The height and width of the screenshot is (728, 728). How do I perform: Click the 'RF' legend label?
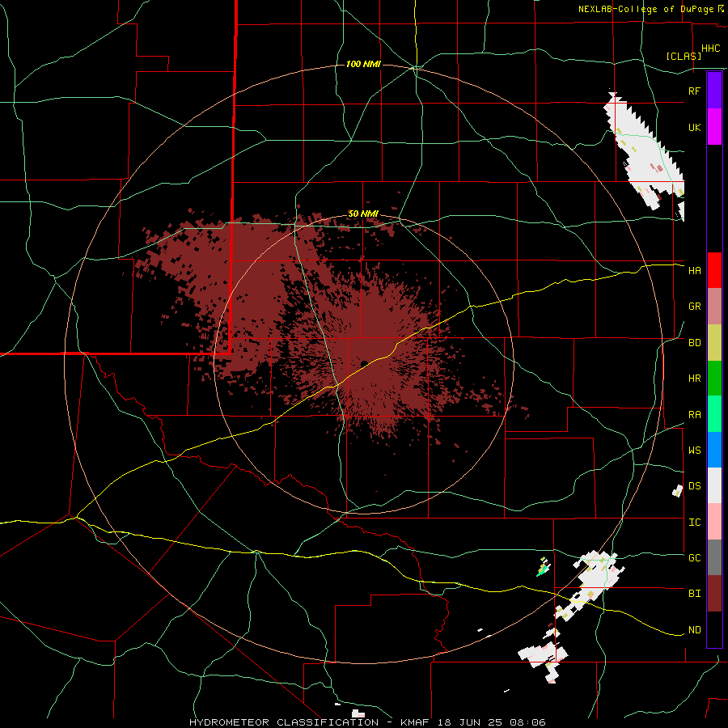pyautogui.click(x=694, y=91)
